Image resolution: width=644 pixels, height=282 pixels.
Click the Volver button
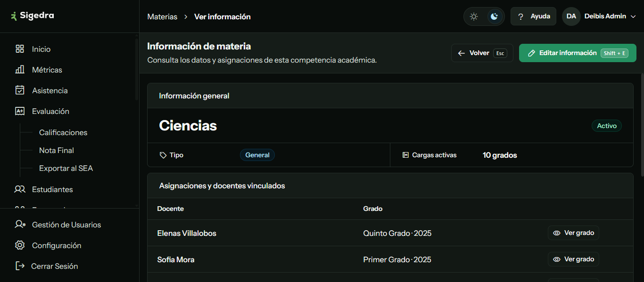pyautogui.click(x=482, y=53)
